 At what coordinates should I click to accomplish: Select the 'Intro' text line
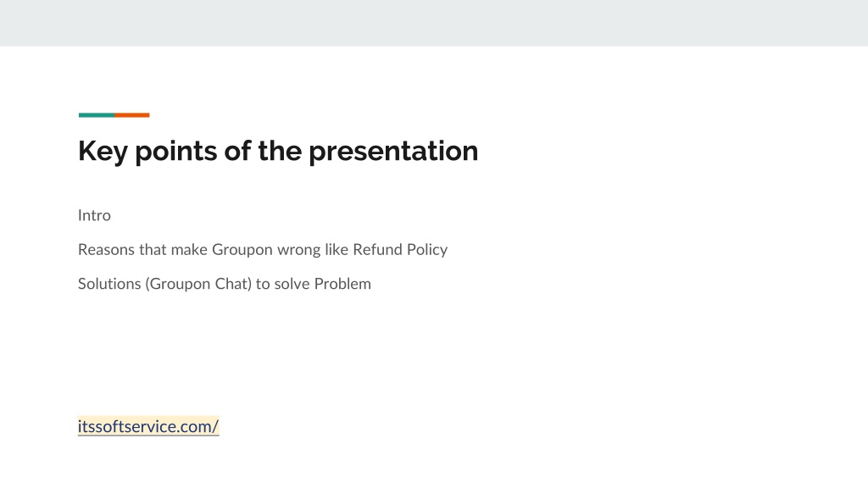94,215
